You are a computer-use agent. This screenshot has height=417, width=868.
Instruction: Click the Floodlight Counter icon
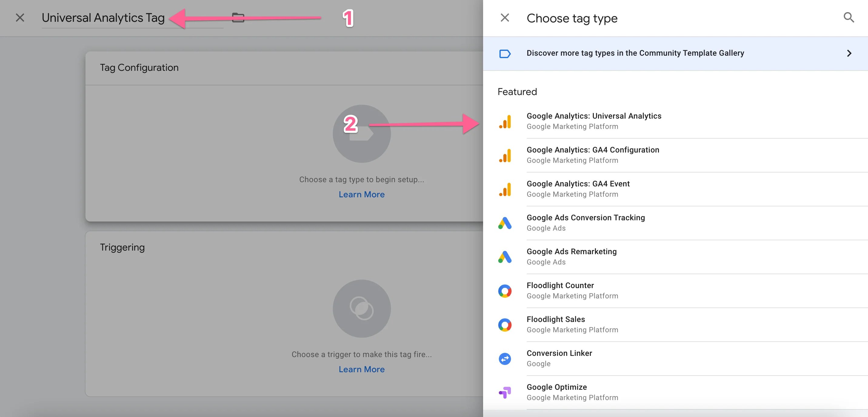click(505, 291)
